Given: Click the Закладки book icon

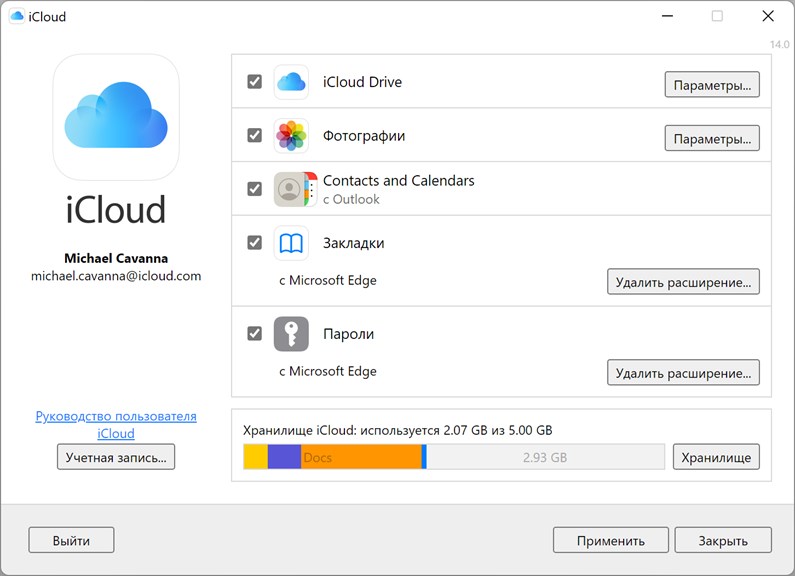Looking at the screenshot, I should click(x=291, y=243).
